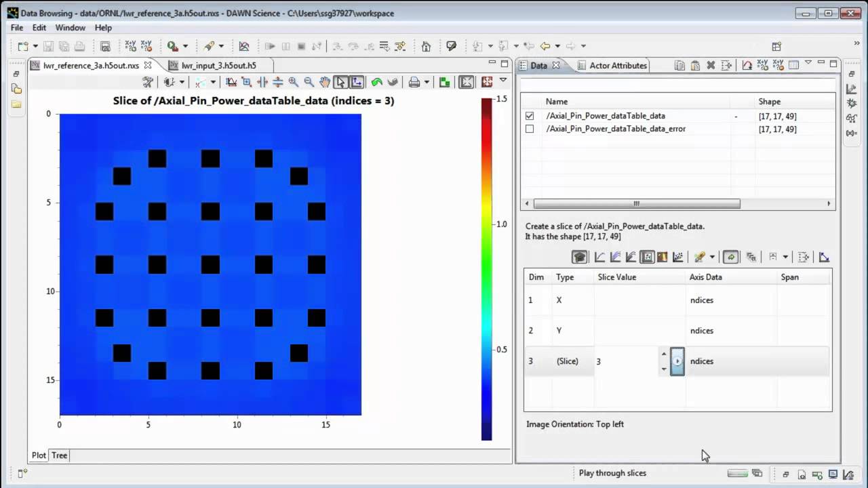Screen dimensions: 868x488
Task: Click the data table horizontal scrollbar
Action: [636, 203]
